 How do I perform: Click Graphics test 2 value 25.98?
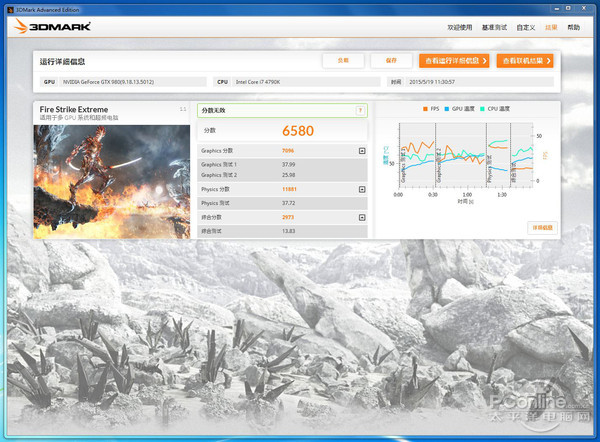289,175
